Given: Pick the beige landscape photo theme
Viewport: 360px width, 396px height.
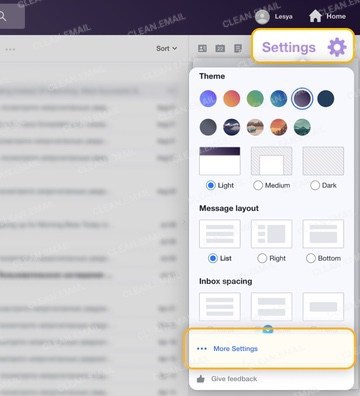Looking at the screenshot, I should coord(255,127).
